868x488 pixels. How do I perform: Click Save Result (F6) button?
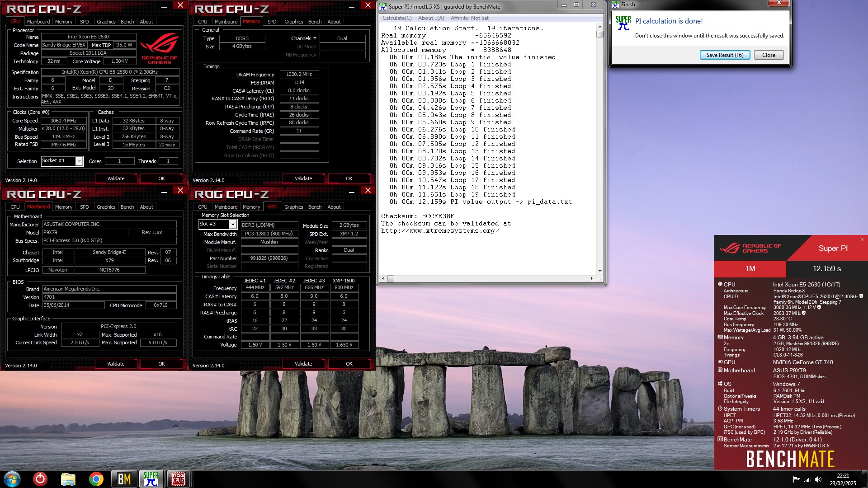[725, 55]
